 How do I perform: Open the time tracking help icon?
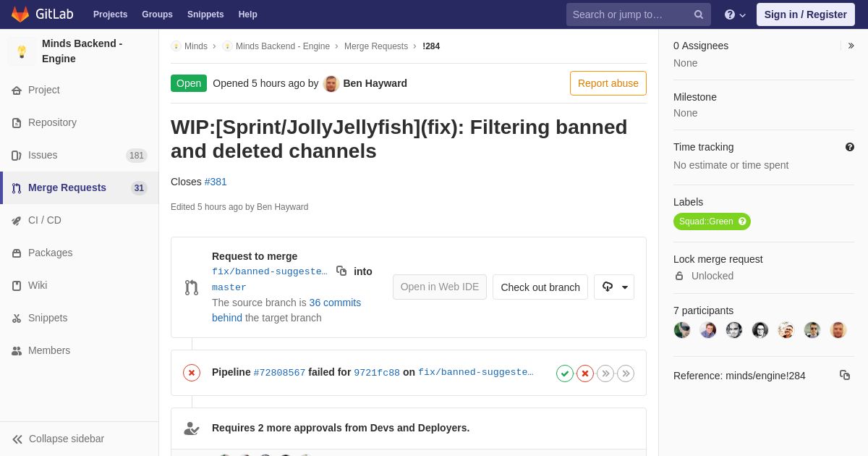click(x=850, y=147)
